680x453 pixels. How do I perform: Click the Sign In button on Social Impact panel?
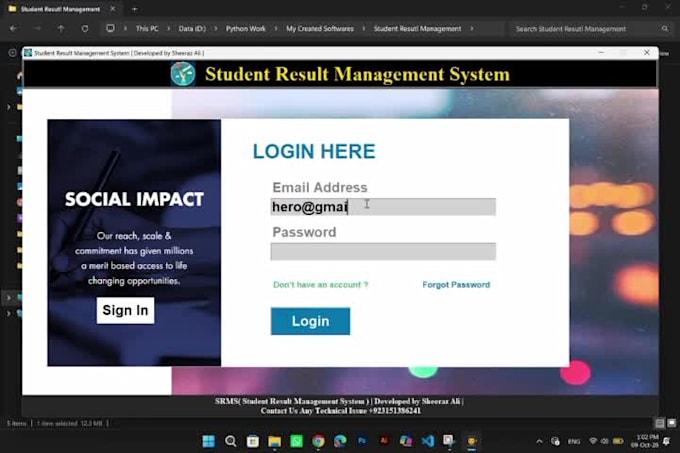(125, 310)
